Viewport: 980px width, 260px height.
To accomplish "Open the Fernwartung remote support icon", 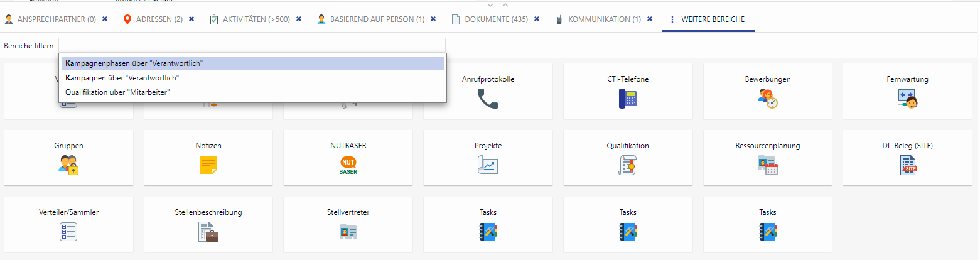I will pos(907,99).
